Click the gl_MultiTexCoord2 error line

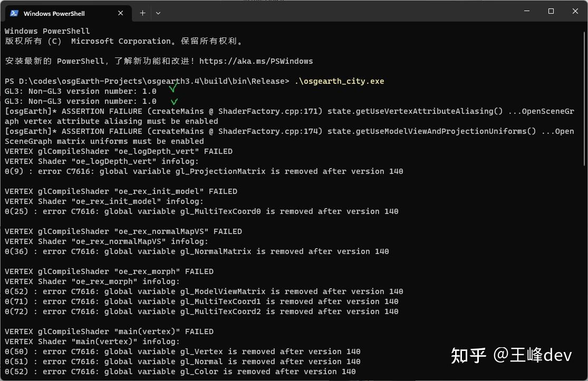(201, 311)
